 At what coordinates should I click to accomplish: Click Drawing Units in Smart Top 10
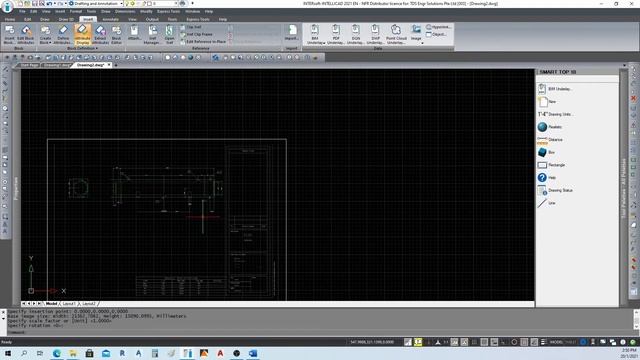[x=555, y=114]
